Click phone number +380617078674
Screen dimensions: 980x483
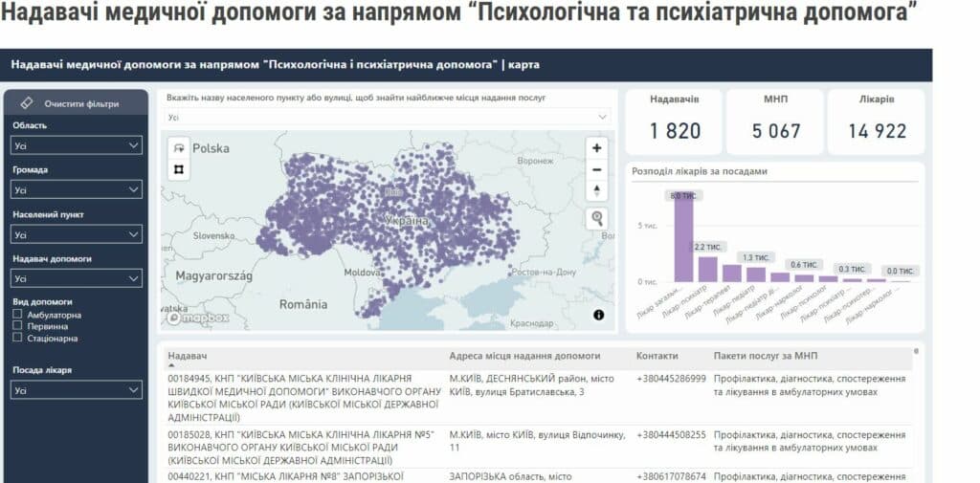coord(671,476)
